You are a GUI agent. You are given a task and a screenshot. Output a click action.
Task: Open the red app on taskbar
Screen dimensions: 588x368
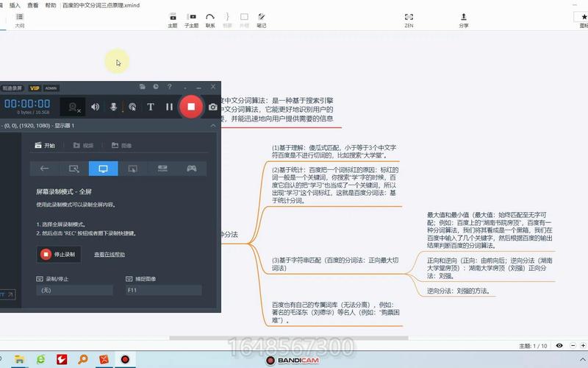(x=62, y=359)
